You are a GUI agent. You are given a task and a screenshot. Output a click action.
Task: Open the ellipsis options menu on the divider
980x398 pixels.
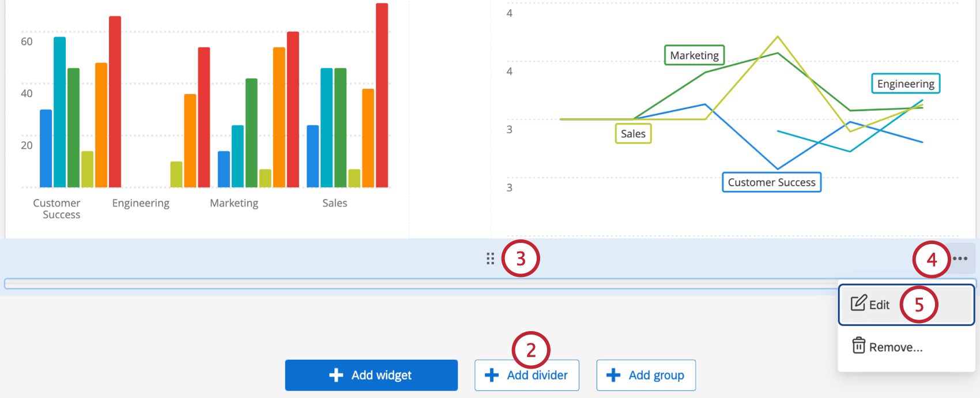coord(960,258)
